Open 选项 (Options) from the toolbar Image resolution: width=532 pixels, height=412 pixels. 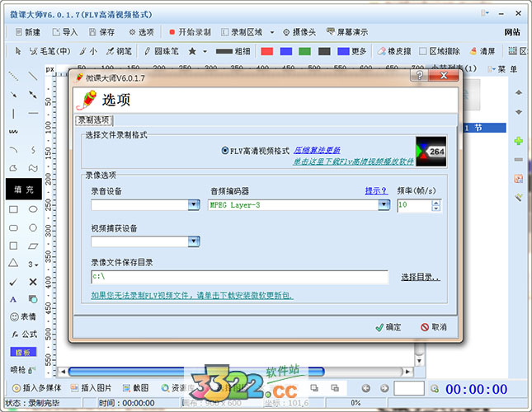tap(142, 32)
